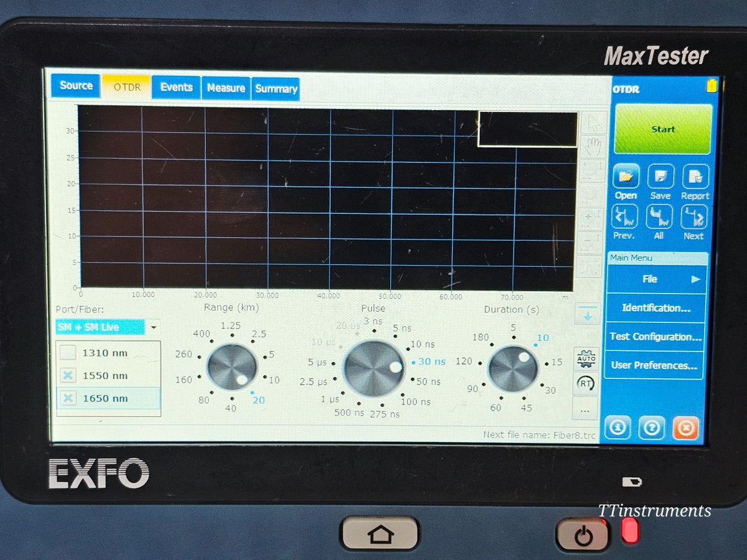This screenshot has width=747, height=560.
Task: Set Pulse dial to 500 ns
Action: 349,413
